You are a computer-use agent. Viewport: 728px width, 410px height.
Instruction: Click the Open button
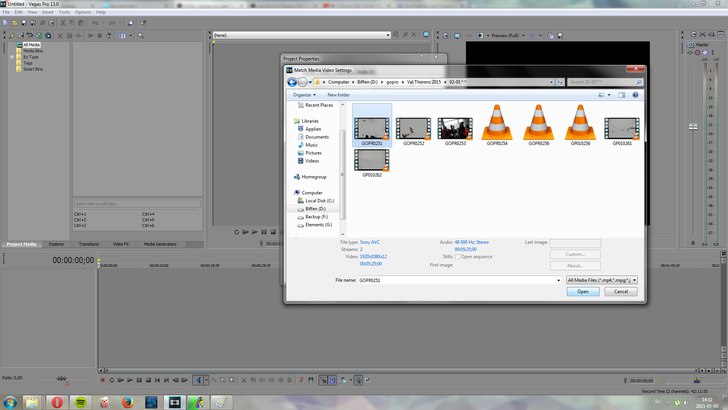(x=582, y=292)
